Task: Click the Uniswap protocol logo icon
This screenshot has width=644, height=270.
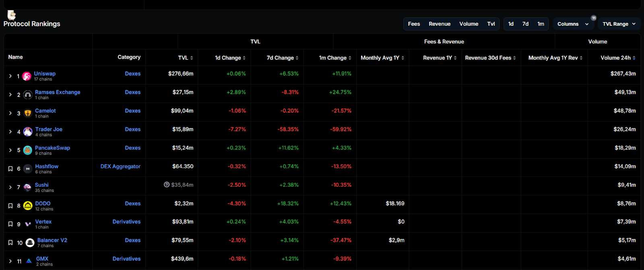Action: tap(27, 76)
